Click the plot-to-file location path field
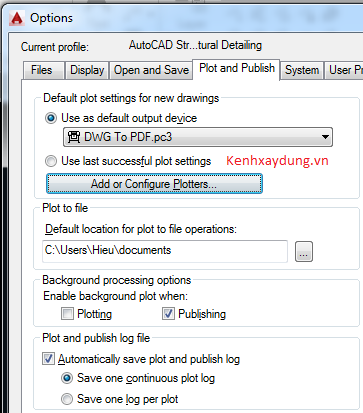This screenshot has width=363, height=413. pos(165,251)
